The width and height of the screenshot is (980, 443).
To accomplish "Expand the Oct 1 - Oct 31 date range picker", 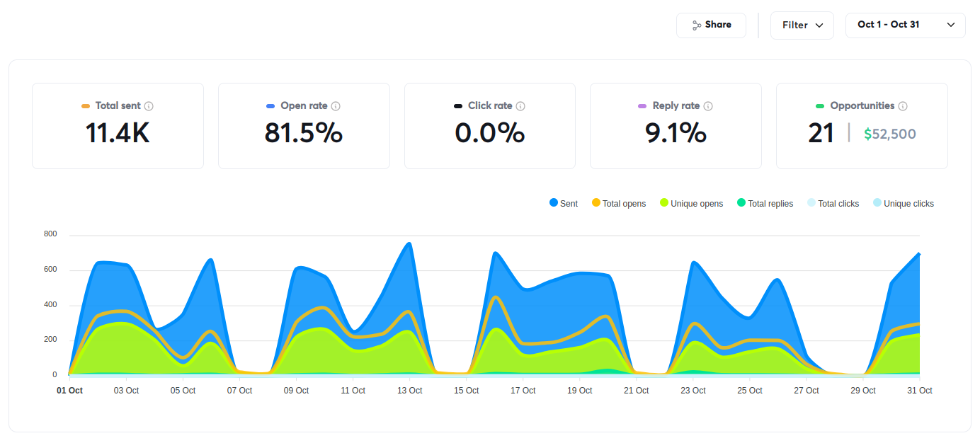I will point(896,25).
